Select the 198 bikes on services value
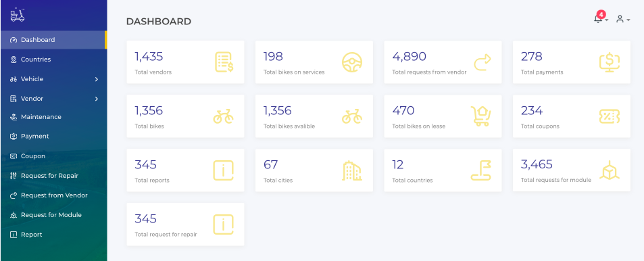Viewport: 644px width, 261px height. [x=273, y=56]
